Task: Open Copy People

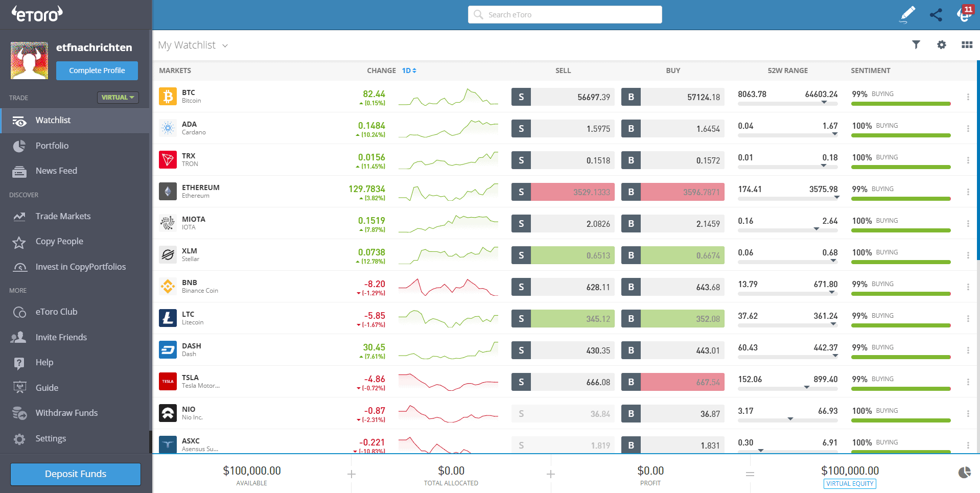Action: (76, 242)
